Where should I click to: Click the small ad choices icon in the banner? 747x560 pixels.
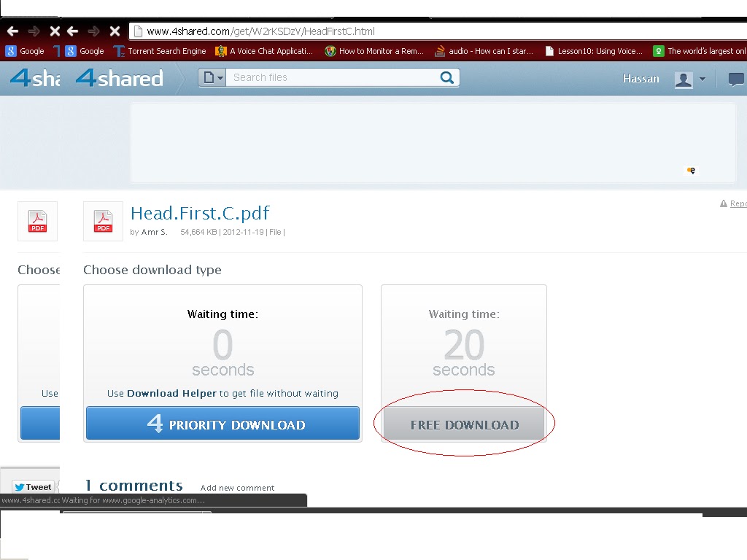tap(692, 170)
